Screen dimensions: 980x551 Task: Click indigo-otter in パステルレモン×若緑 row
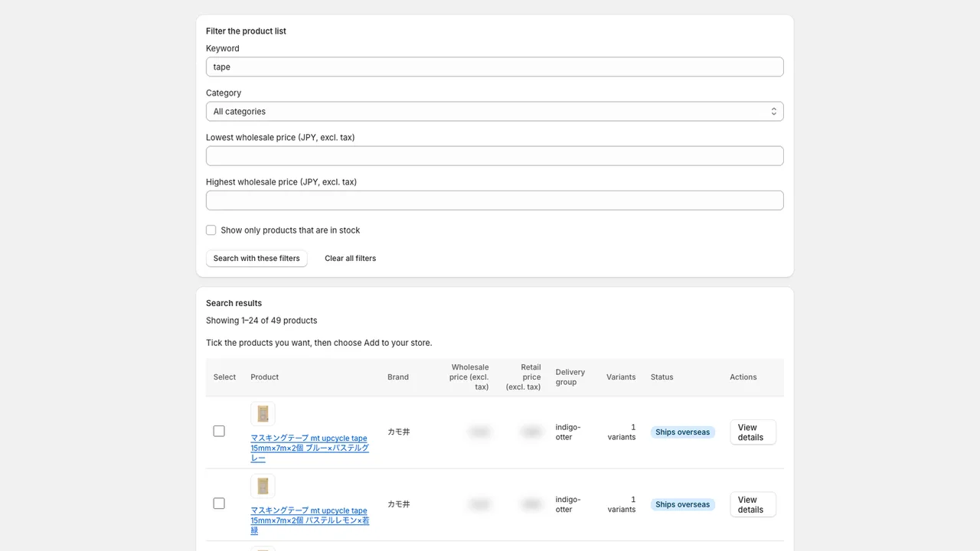point(569,504)
